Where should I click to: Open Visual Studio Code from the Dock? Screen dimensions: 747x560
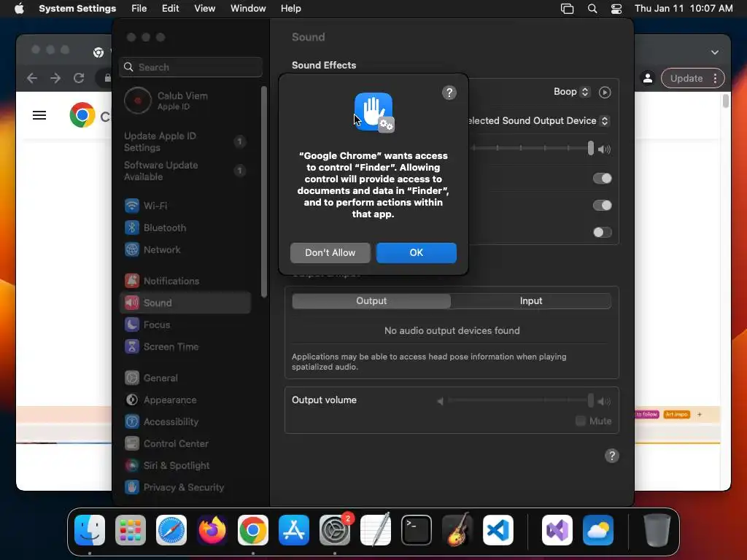coord(498,530)
